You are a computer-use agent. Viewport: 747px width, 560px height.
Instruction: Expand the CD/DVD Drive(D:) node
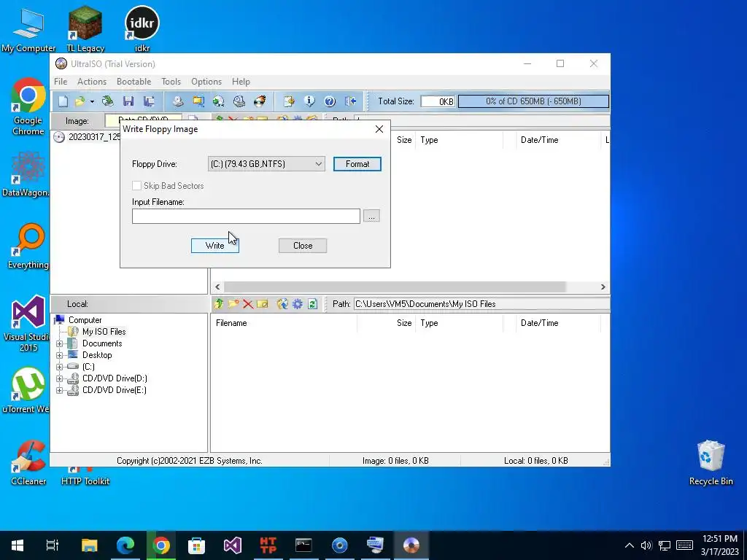coord(59,378)
